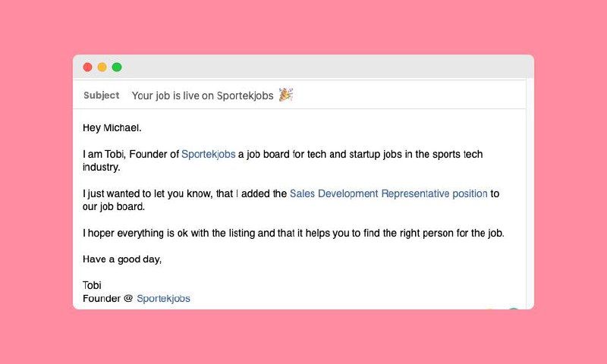Click 'our job board.' text line

pyautogui.click(x=112, y=206)
